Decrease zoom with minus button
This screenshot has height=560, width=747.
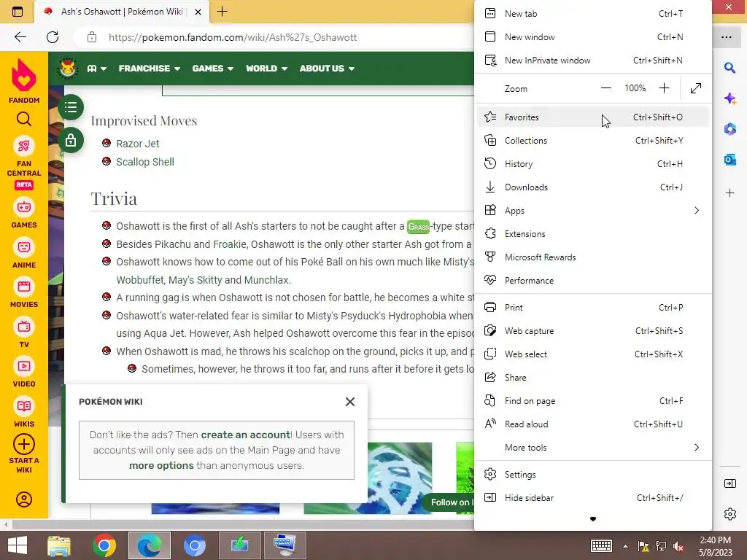click(606, 88)
